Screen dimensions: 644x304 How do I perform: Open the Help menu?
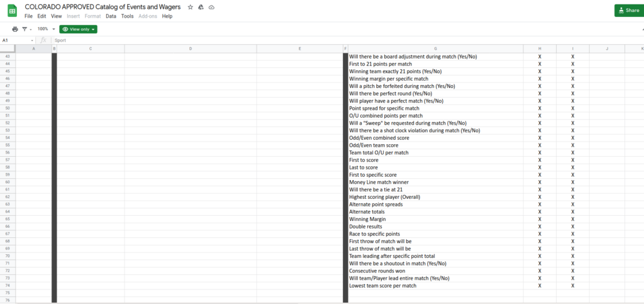point(167,16)
